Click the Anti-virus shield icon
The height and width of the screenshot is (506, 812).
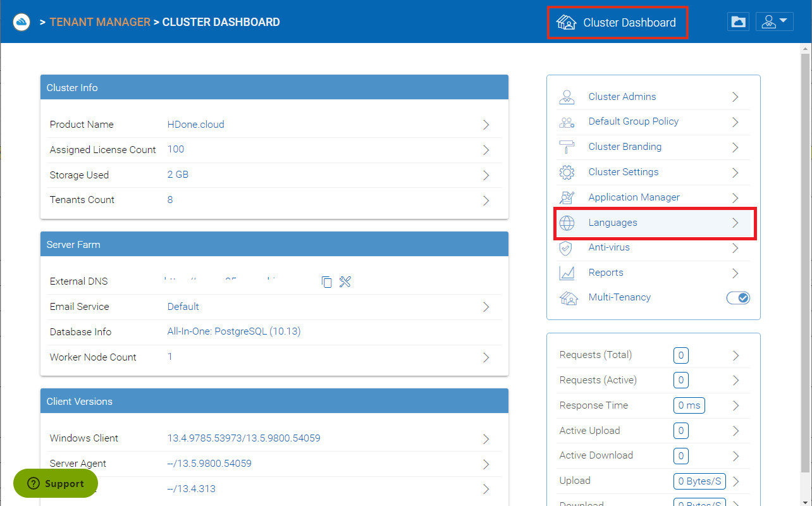pyautogui.click(x=566, y=248)
